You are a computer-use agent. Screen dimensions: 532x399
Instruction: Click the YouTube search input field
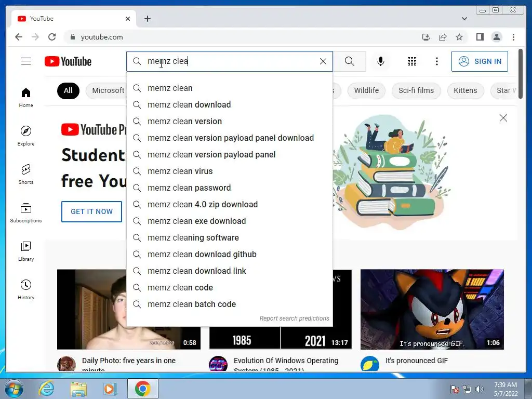pyautogui.click(x=231, y=61)
